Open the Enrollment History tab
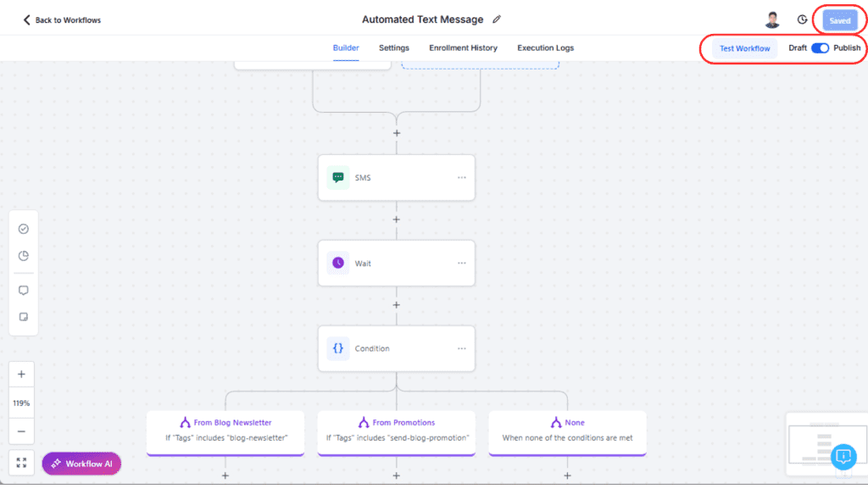 (463, 48)
